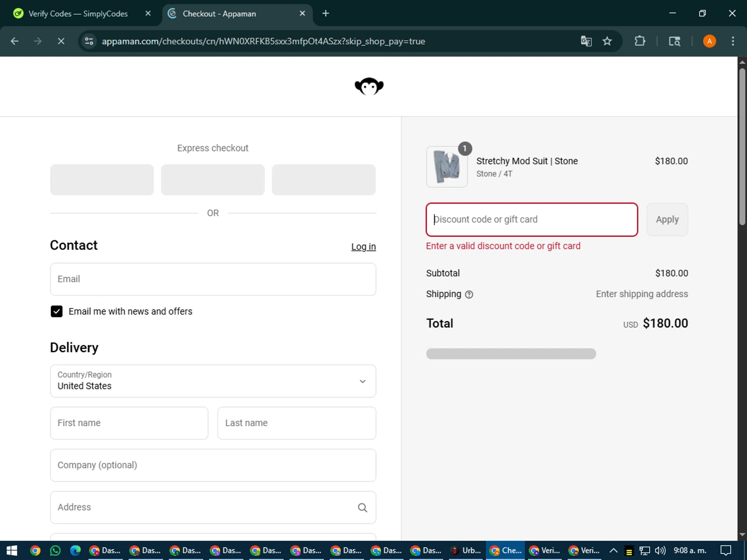Focus the Email input field
The width and height of the screenshot is (747, 560).
pos(213,279)
